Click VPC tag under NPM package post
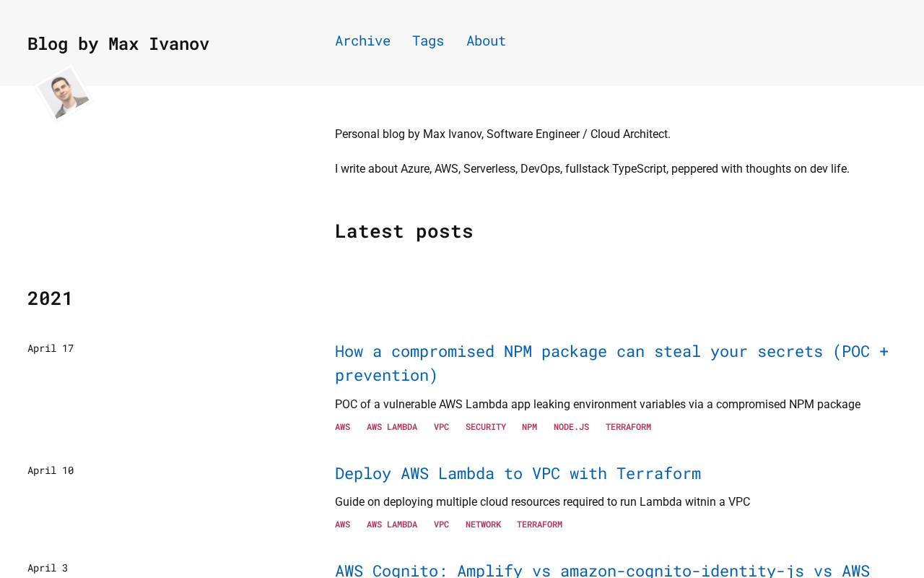 (441, 427)
